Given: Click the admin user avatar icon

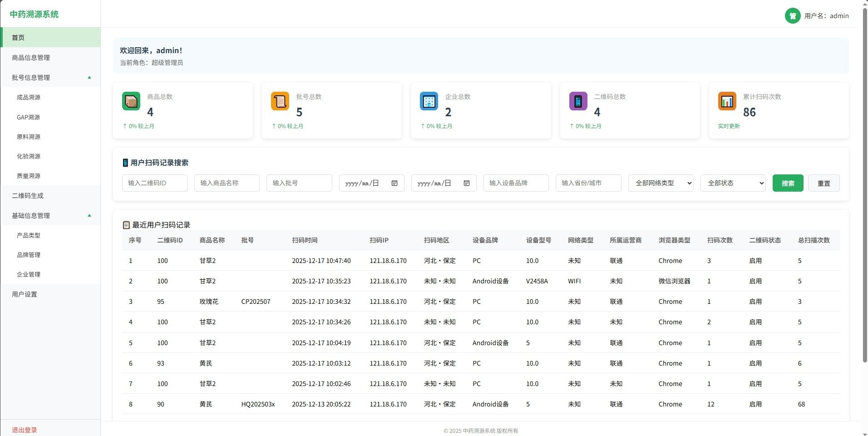Looking at the screenshot, I should point(792,16).
